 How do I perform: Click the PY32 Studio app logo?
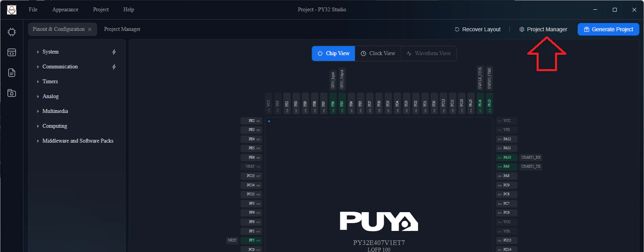(x=12, y=10)
